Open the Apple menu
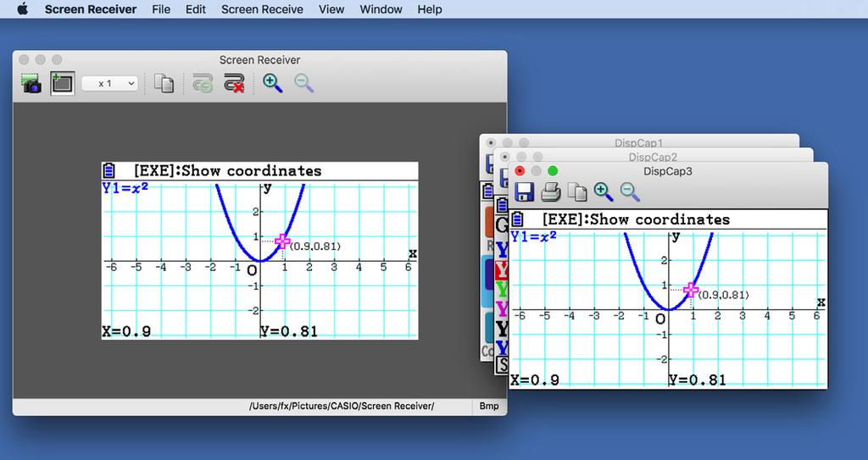The height and width of the screenshot is (460, 868). 22,8
